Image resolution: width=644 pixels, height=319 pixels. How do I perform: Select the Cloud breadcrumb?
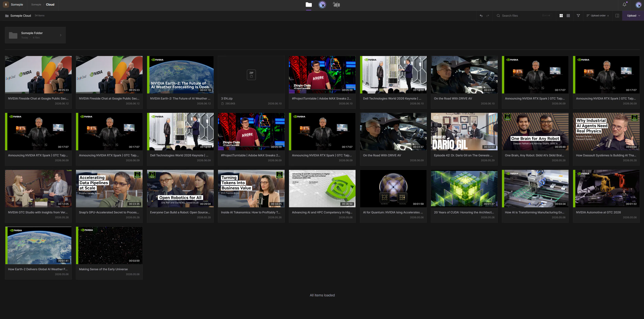[50, 5]
